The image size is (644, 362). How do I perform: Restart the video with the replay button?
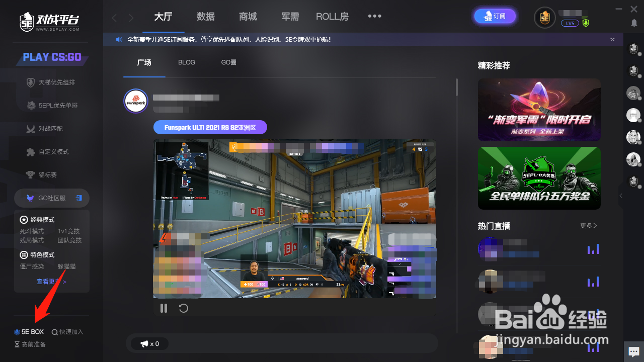click(183, 308)
